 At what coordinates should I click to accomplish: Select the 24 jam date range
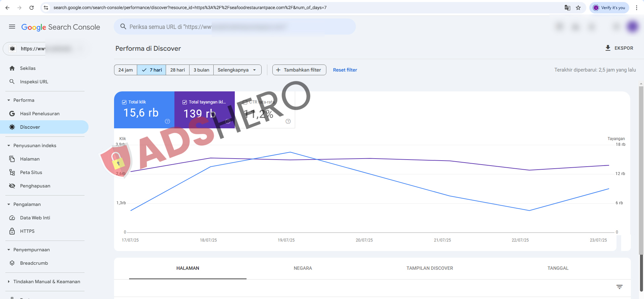(x=125, y=70)
